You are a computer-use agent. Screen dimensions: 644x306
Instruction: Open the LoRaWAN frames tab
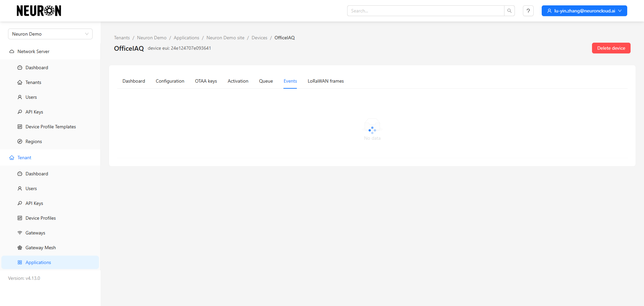point(326,81)
